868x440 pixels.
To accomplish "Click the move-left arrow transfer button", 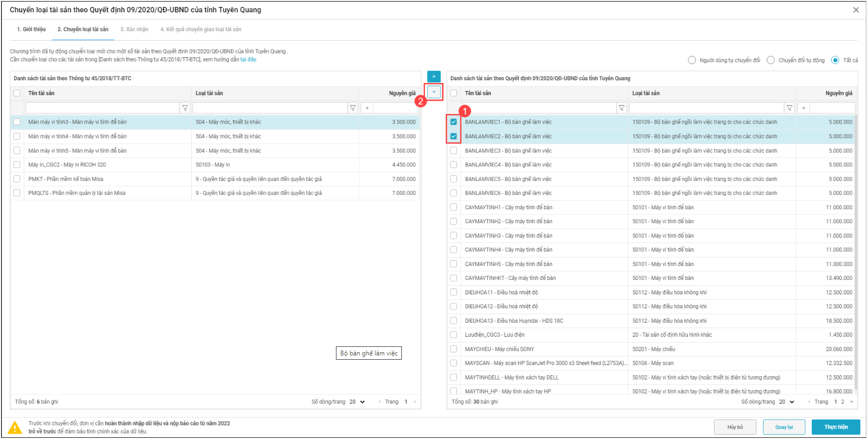I will click(x=434, y=92).
